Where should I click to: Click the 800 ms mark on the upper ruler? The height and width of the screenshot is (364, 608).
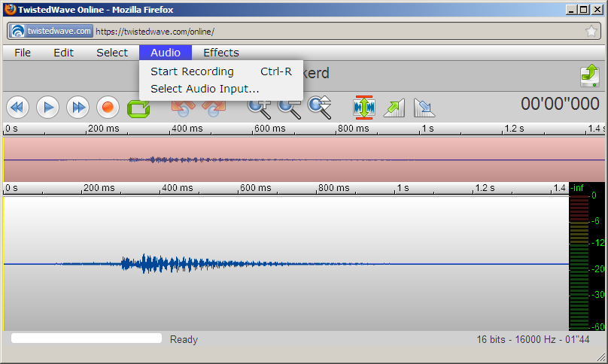tap(353, 129)
